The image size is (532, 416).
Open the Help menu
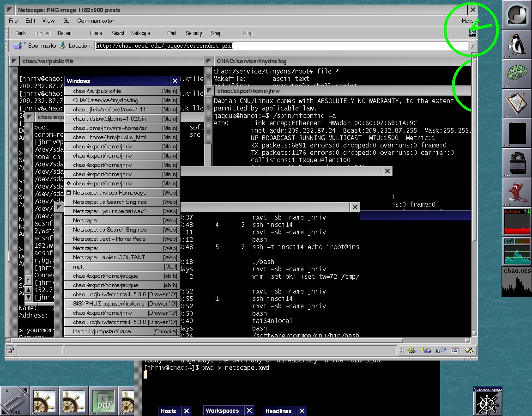pyautogui.click(x=467, y=21)
